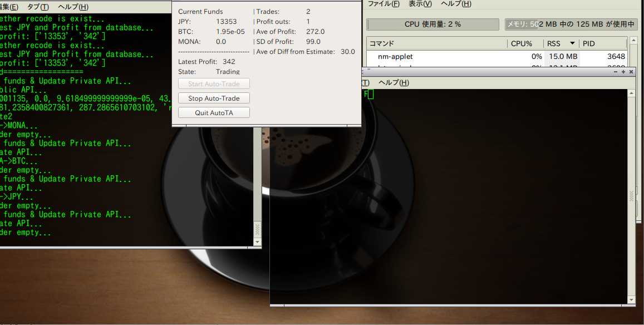Click the up arrow on process list scrollbar
Image resolution: width=644 pixels, height=325 pixels.
click(632, 40)
